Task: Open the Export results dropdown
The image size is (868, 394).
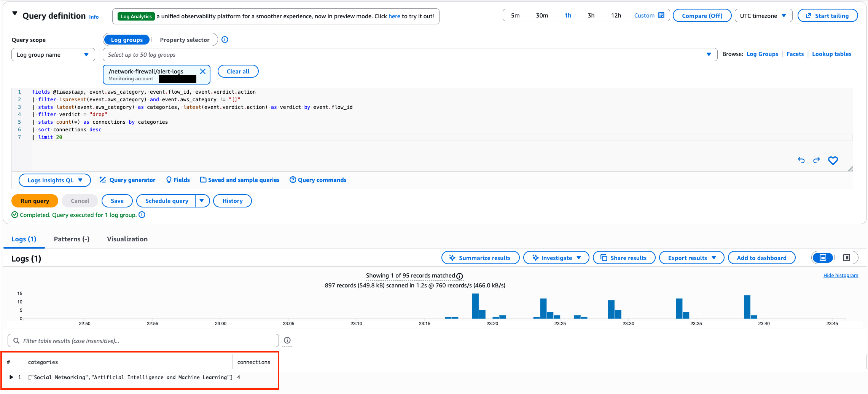Action: pyautogui.click(x=691, y=258)
